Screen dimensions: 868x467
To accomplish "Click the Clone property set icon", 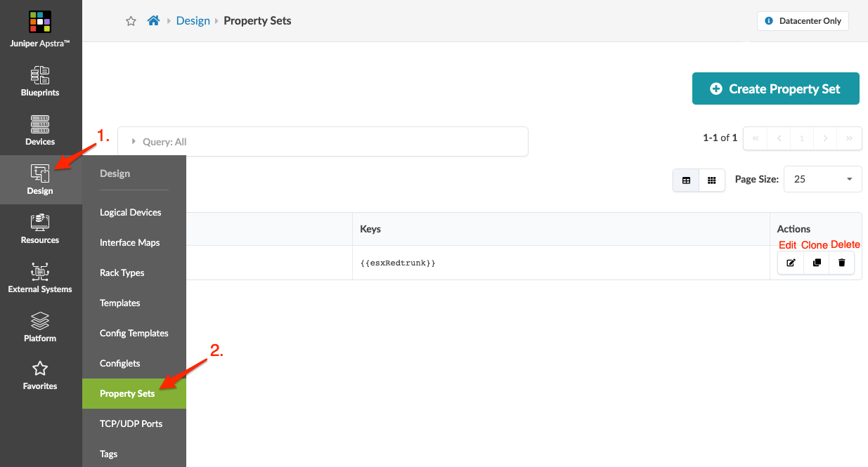I will pyautogui.click(x=817, y=263).
